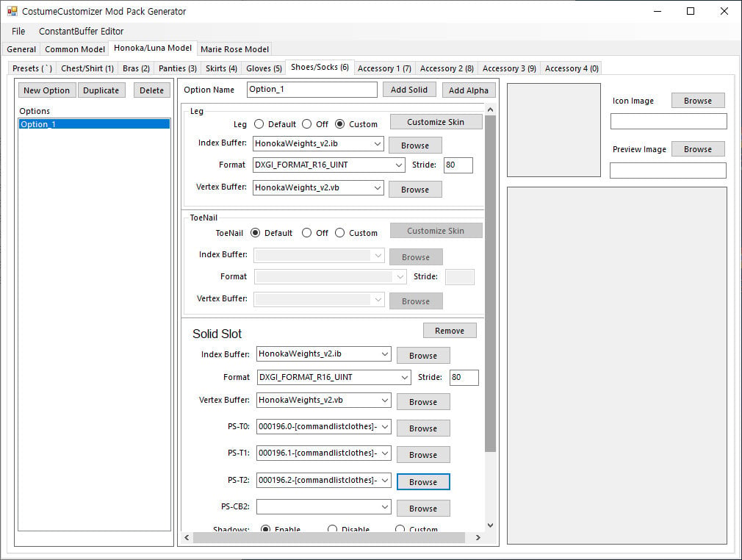Select ToeNail Off radio button
742x560 pixels.
click(306, 233)
